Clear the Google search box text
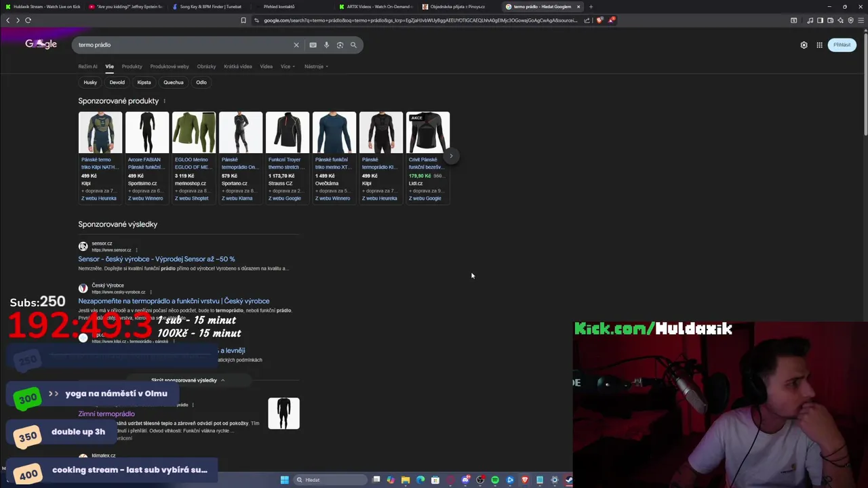The width and height of the screenshot is (868, 488). (296, 45)
